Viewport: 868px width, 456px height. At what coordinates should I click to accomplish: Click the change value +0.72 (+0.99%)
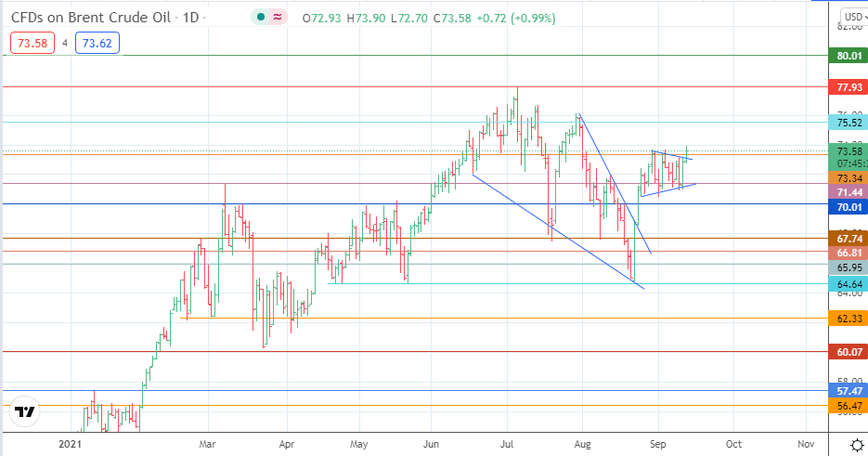click(x=515, y=19)
